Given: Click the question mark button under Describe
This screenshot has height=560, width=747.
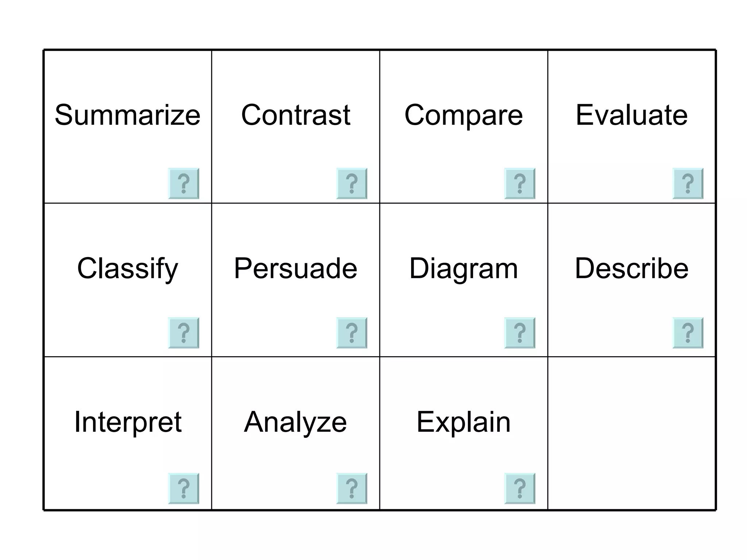Looking at the screenshot, I should (x=688, y=333).
